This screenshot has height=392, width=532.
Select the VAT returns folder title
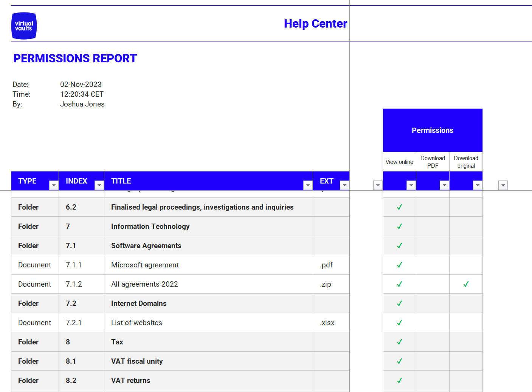(130, 381)
